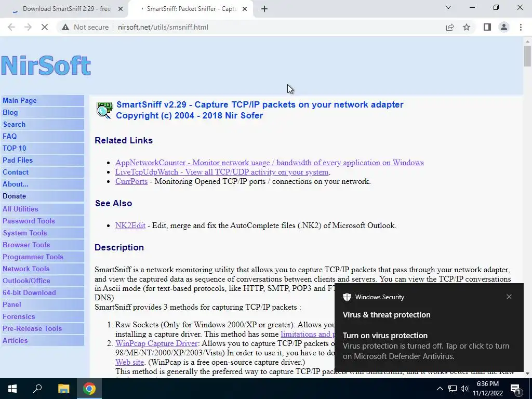Open the tab search dropdown chevron
This screenshot has height=399, width=532.
pyautogui.click(x=448, y=7)
